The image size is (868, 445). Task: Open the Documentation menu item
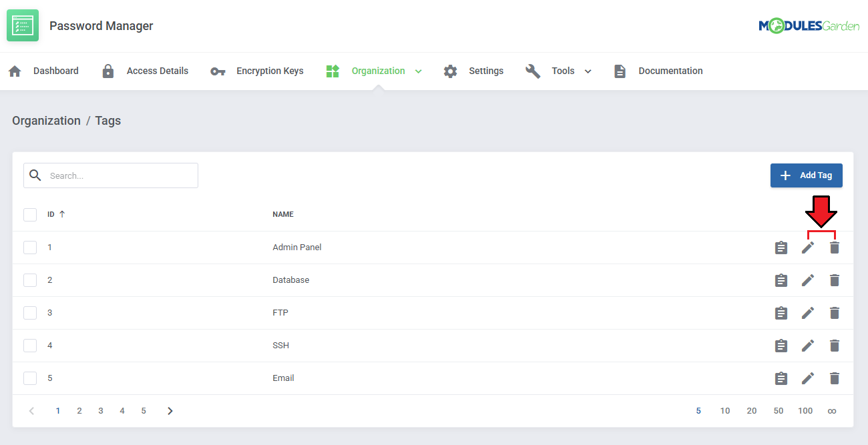point(670,71)
